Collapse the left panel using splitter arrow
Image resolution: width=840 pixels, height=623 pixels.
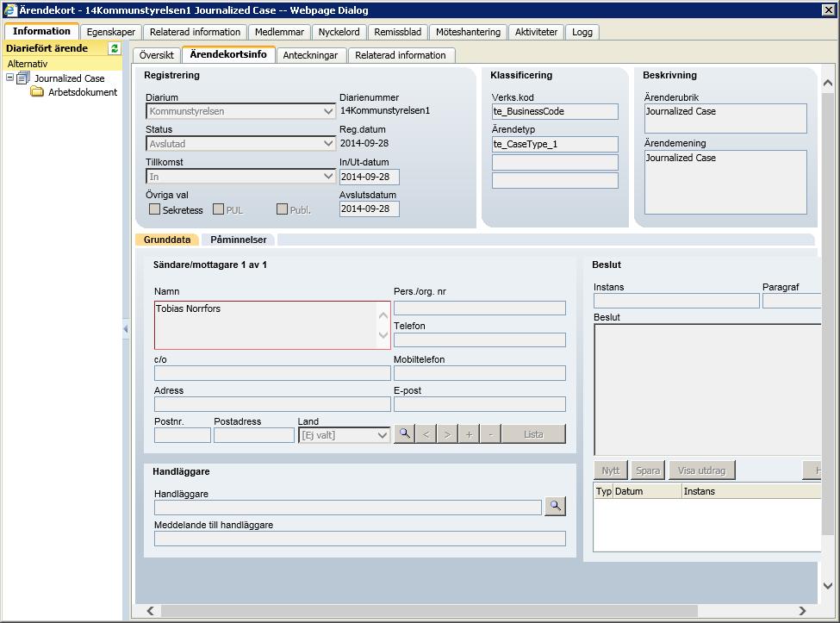[x=126, y=328]
